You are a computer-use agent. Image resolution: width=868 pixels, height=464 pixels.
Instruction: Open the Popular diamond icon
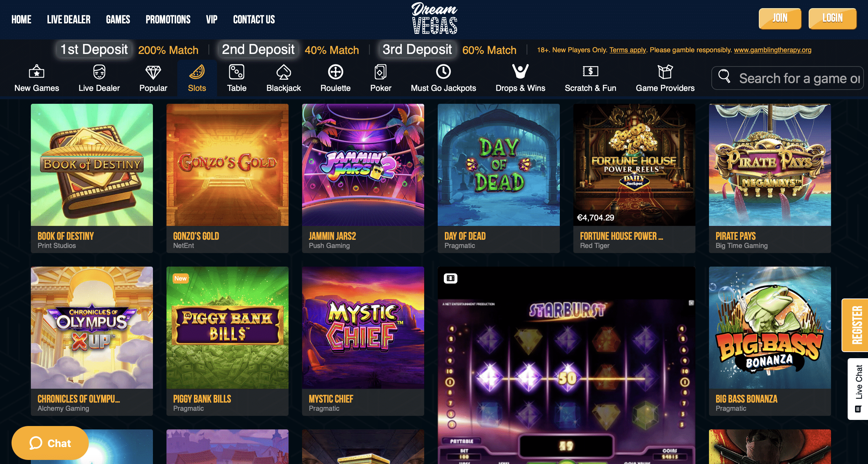(x=153, y=72)
